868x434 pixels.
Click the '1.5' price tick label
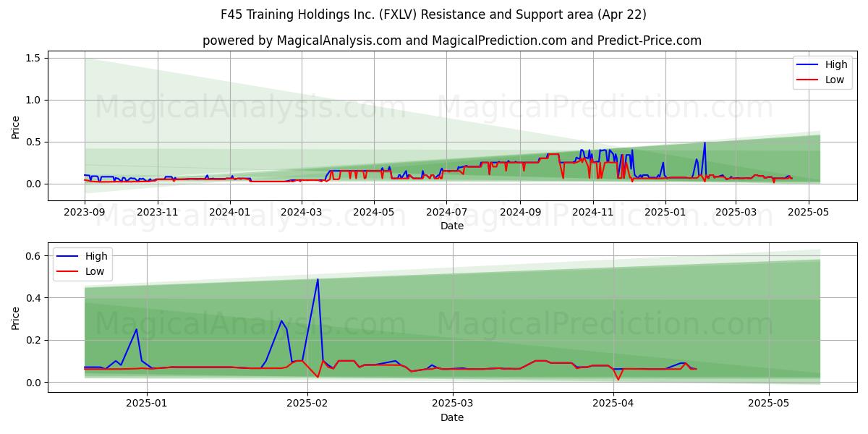tap(34, 58)
